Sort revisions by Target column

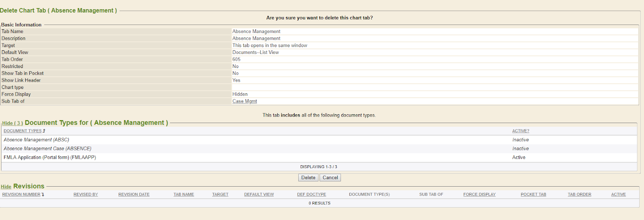pyautogui.click(x=220, y=195)
